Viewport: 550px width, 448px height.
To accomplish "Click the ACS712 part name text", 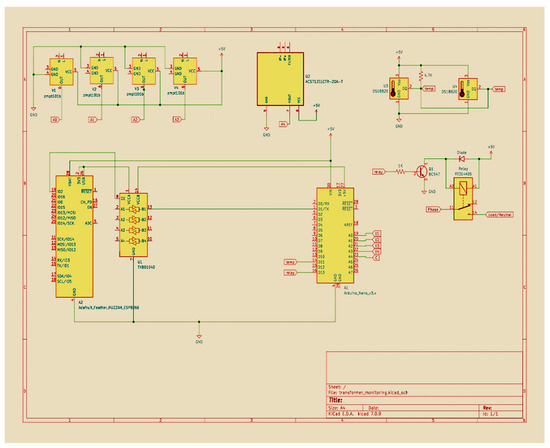I will click(324, 81).
